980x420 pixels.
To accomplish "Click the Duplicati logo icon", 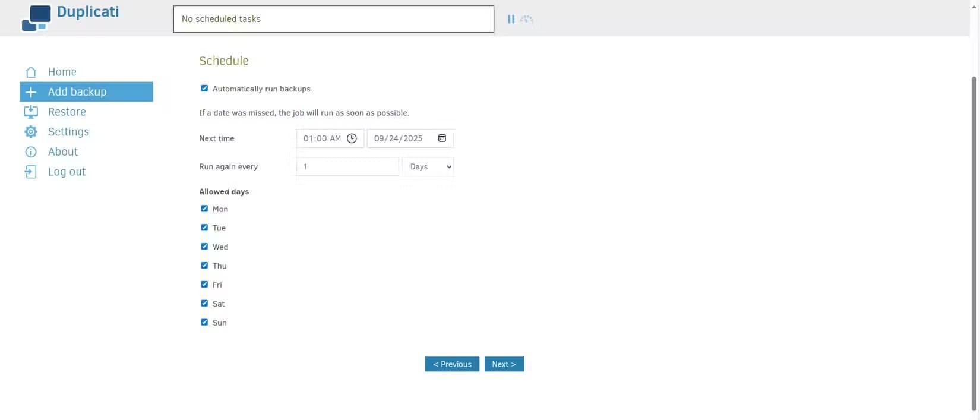I will tap(36, 18).
